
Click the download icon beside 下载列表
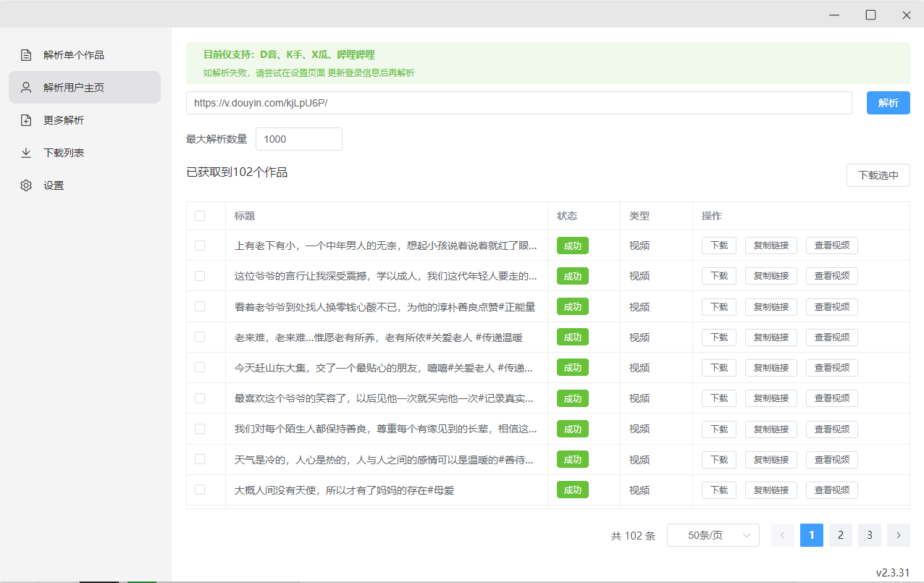point(26,153)
